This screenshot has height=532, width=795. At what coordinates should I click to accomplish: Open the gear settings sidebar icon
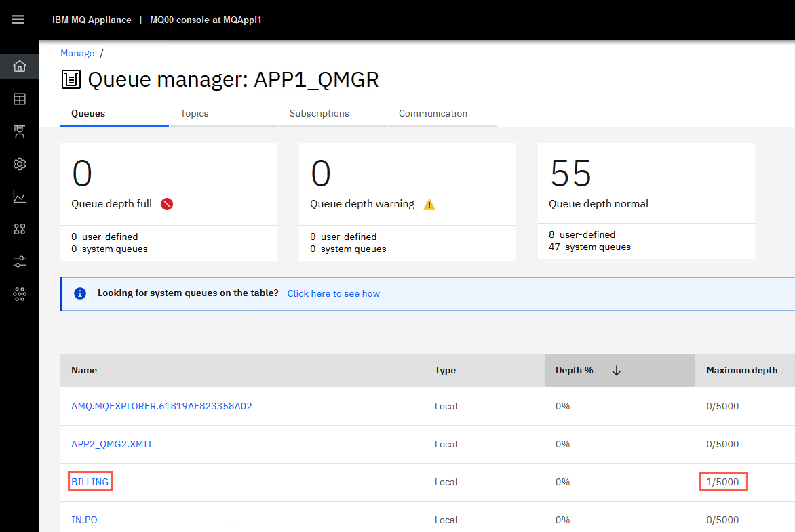(19, 164)
